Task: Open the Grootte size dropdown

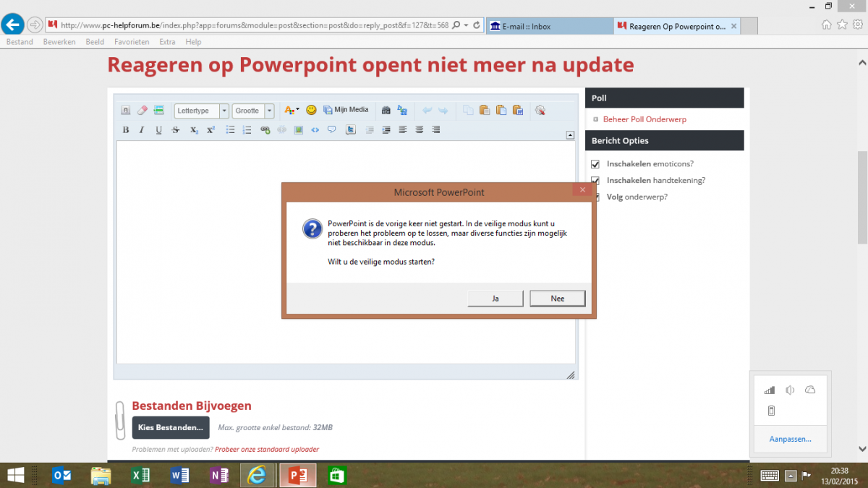Action: click(253, 111)
